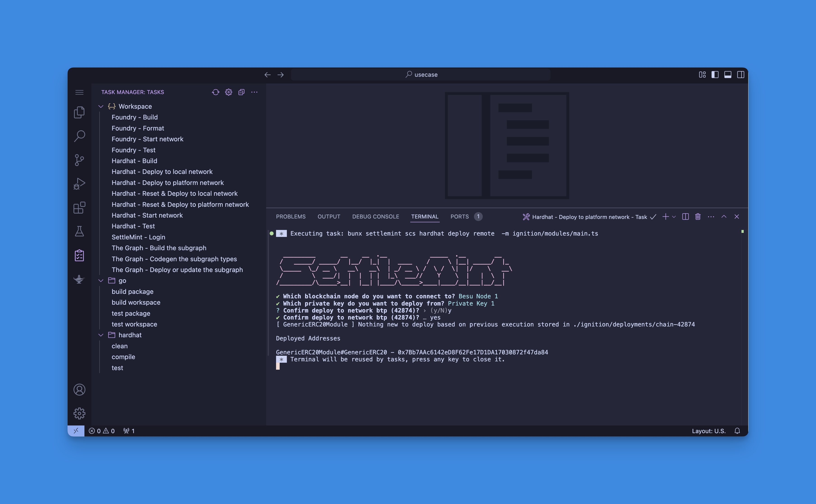The width and height of the screenshot is (816, 504).
Task: Run The Graph - Deploy or update the subgraph
Action: 177,270
